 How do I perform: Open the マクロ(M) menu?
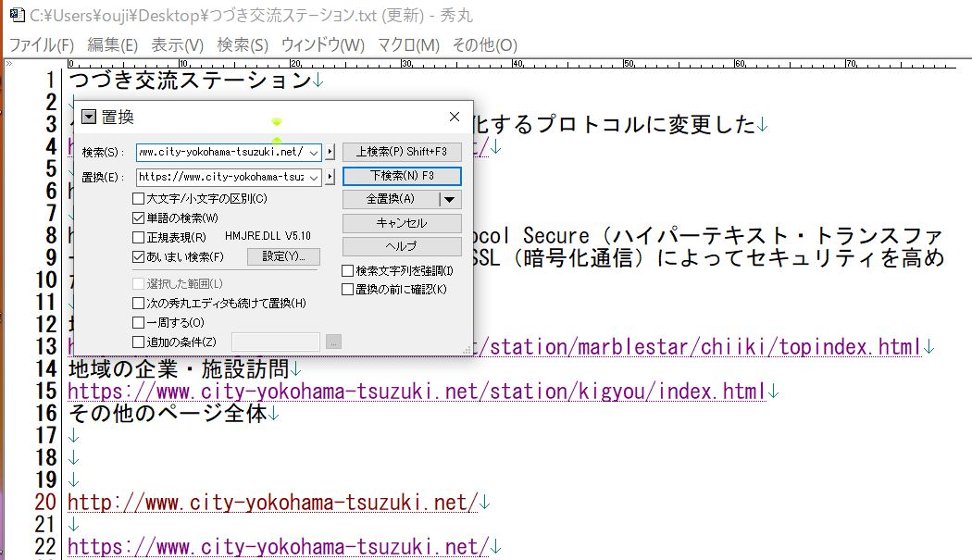[x=408, y=44]
